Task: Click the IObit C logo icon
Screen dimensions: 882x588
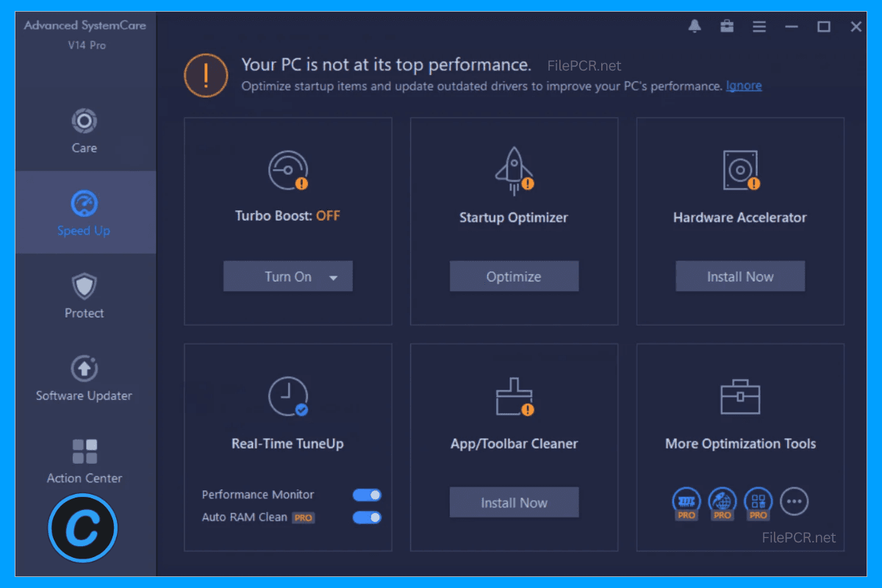Action: tap(83, 528)
